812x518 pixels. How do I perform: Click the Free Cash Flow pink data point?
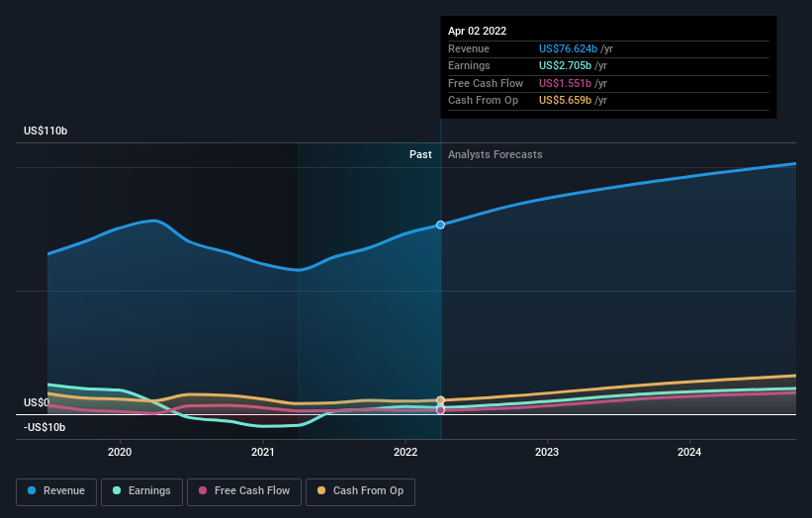click(x=440, y=410)
